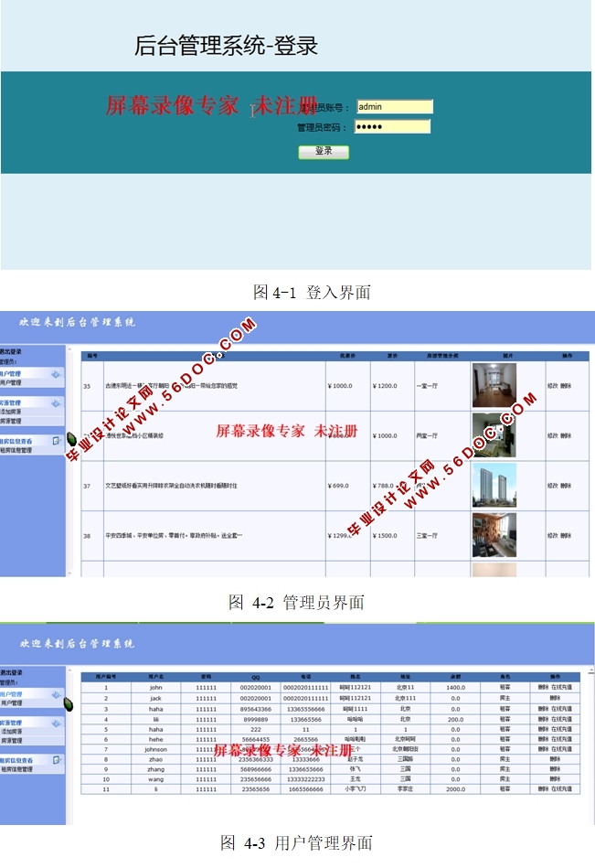This screenshot has width=595, height=868.
Task: Open 添加房源 in the room listing sidebar
Action: coord(12,413)
